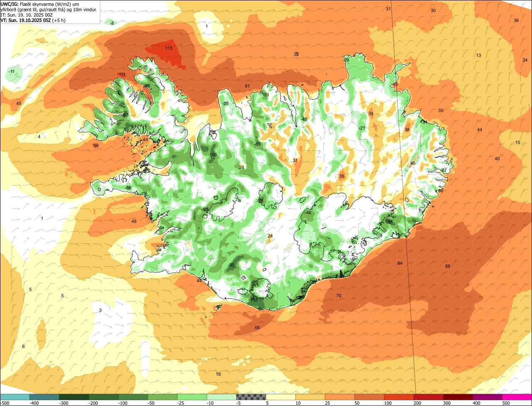Select the darkest green swatch between -300 and -200

point(74,397)
